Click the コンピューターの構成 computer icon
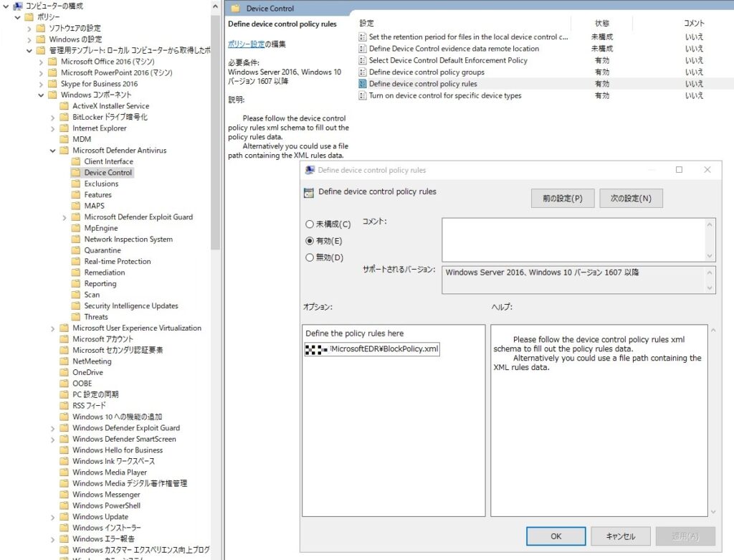Screen dimensions: 734x560 pyautogui.click(x=18, y=6)
